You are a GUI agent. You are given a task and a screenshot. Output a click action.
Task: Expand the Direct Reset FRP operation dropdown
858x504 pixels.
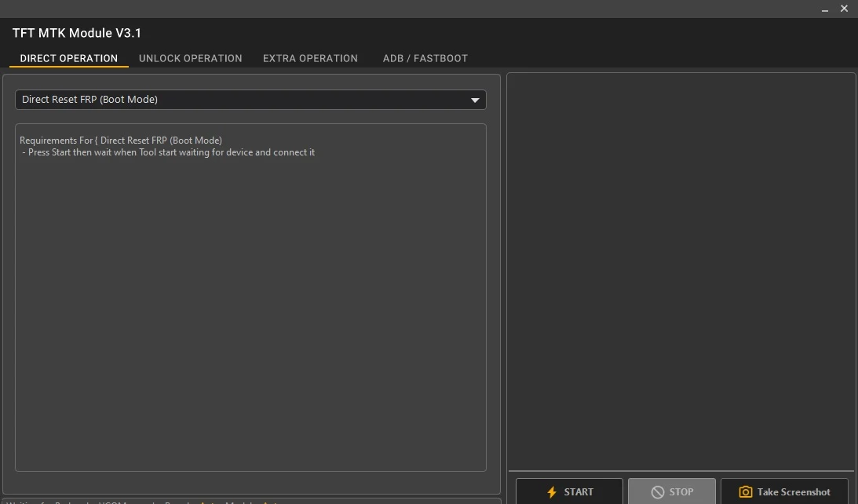(x=250, y=100)
